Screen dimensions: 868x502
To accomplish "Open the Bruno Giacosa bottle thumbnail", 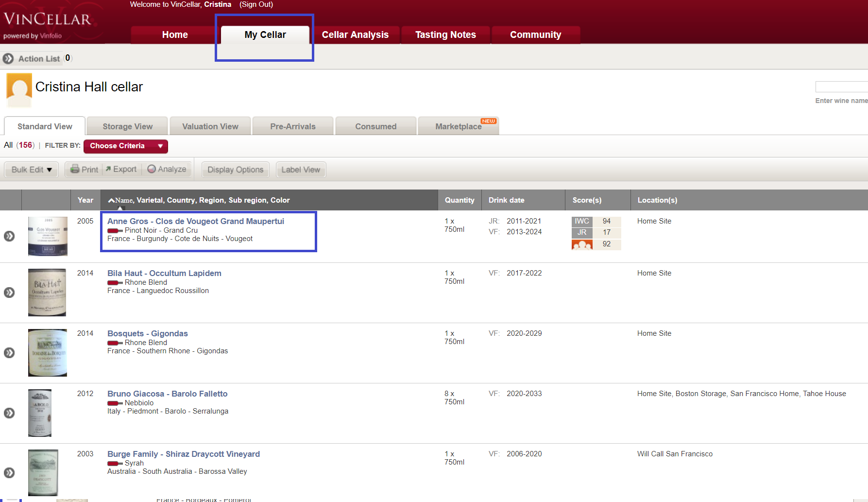I will 40,413.
